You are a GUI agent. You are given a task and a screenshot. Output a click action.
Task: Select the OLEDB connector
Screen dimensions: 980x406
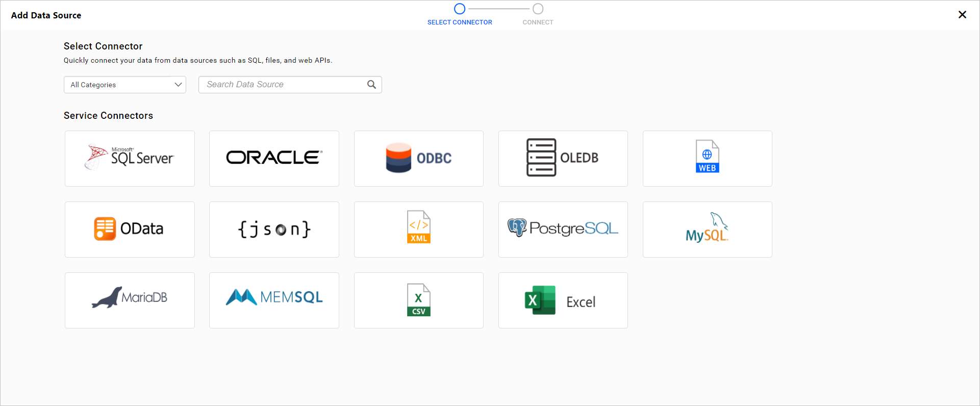pyautogui.click(x=563, y=159)
